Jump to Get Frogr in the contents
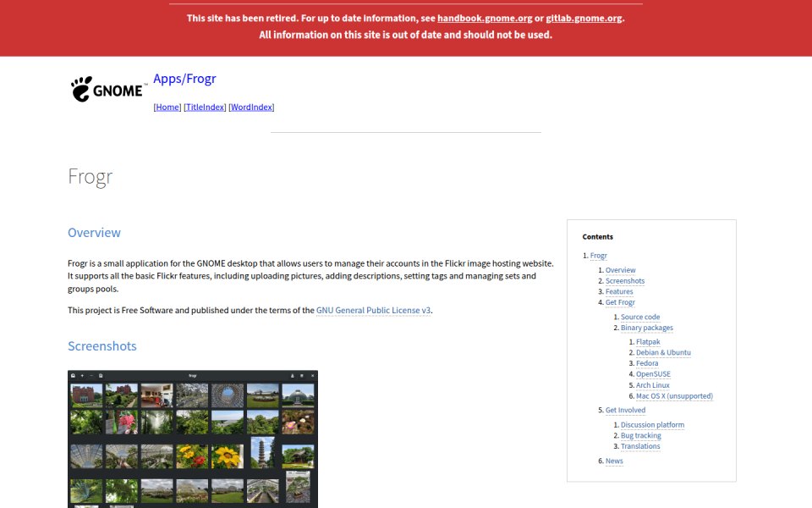Screen dimensions: 812x508 (620, 302)
